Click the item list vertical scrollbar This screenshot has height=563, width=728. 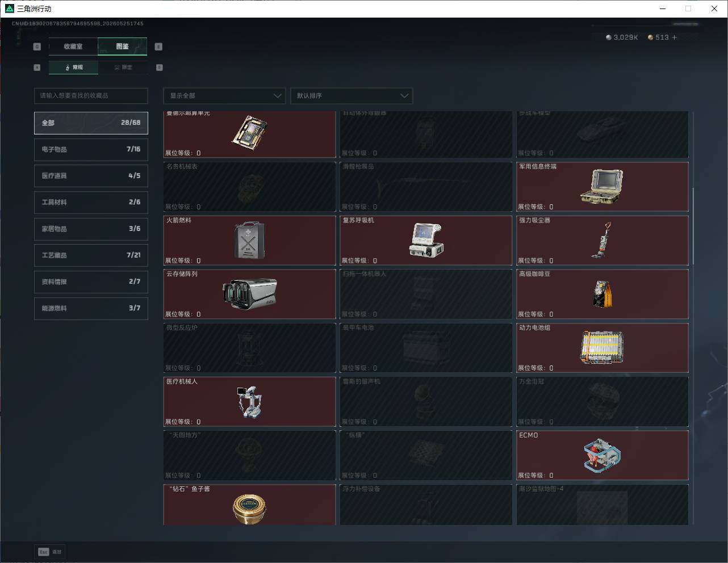coord(692,225)
